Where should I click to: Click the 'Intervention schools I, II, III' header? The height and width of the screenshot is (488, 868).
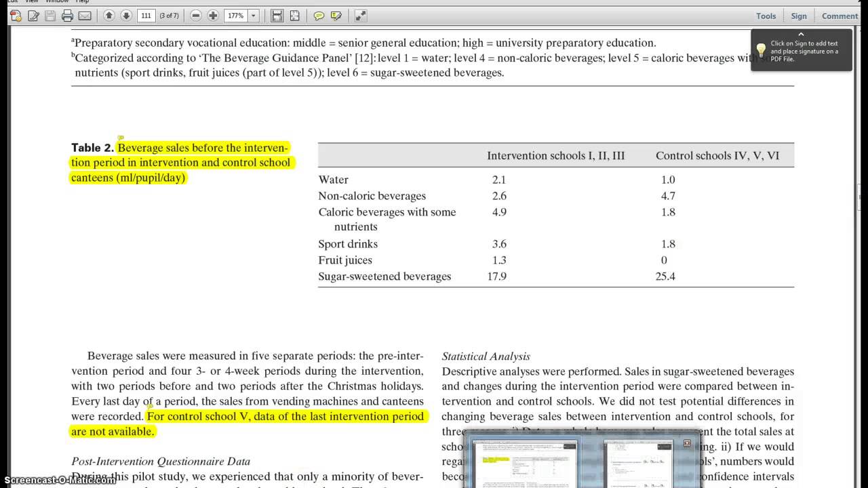[555, 156]
